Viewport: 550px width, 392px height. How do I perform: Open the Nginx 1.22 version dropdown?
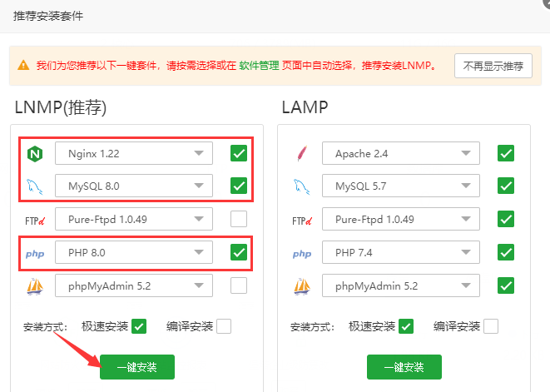tap(134, 153)
